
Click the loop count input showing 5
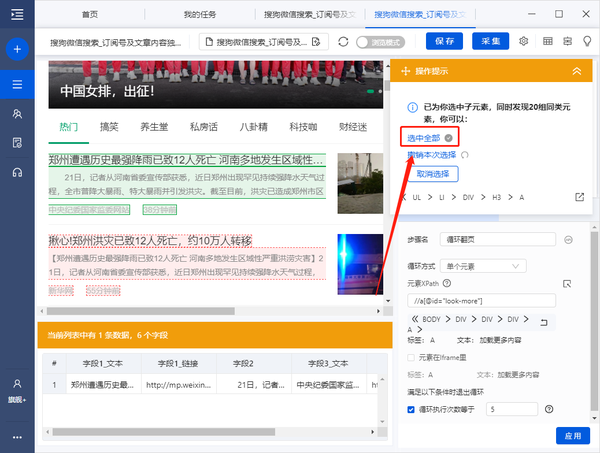tap(512, 409)
